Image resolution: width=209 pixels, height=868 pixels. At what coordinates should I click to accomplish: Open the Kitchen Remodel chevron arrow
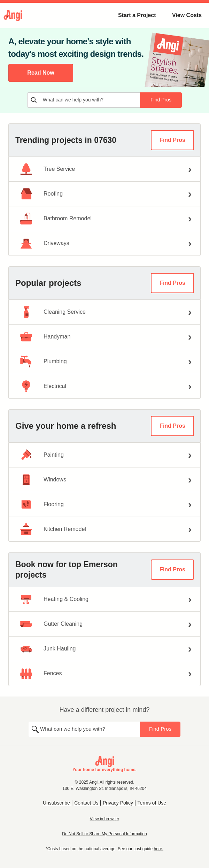[x=190, y=530]
